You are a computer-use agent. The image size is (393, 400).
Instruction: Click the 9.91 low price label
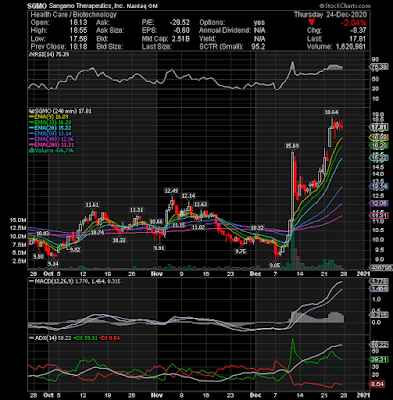coord(159,248)
